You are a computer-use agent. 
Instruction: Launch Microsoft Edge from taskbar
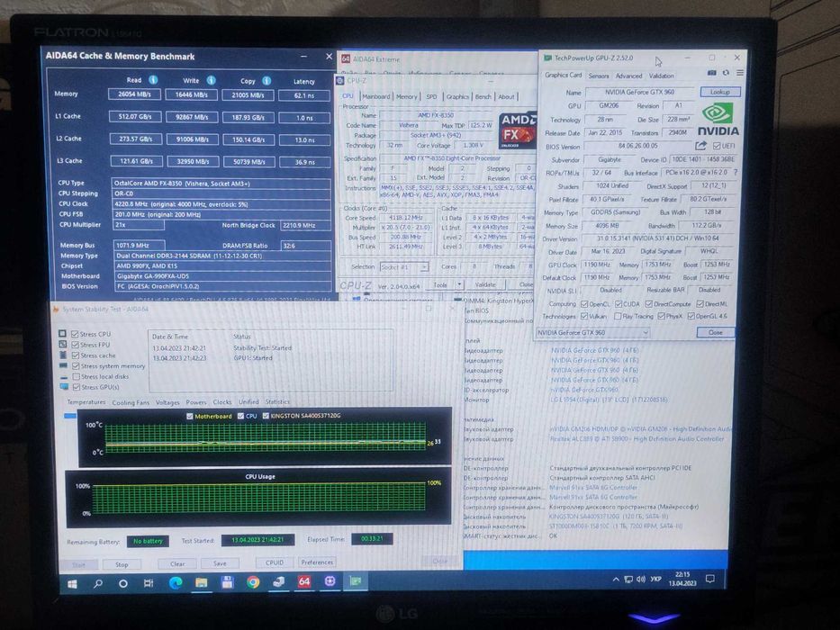tap(176, 583)
